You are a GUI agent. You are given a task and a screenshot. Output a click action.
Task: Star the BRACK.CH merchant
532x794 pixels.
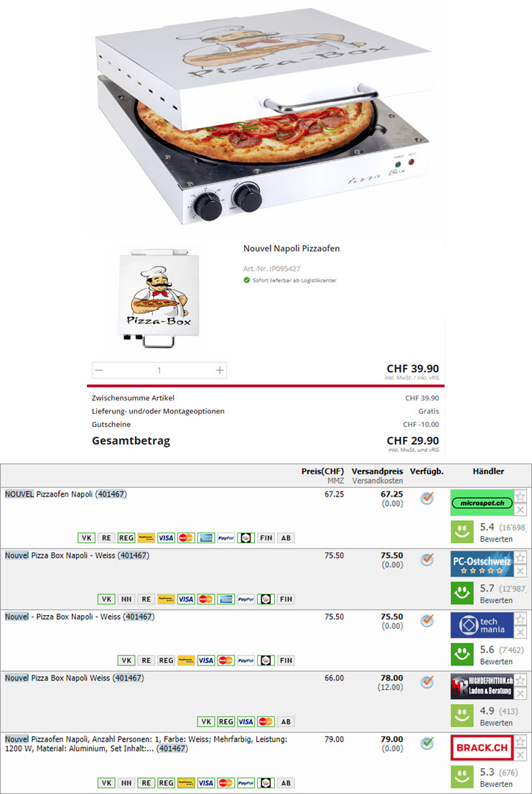pos(520,742)
